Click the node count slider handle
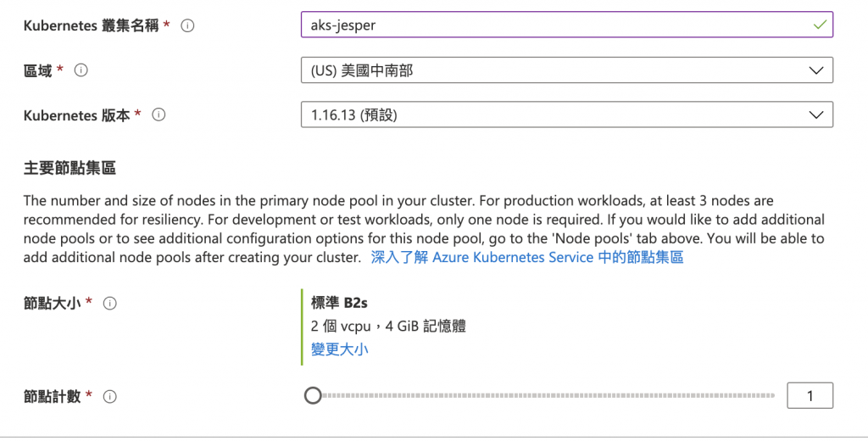 pos(313,396)
